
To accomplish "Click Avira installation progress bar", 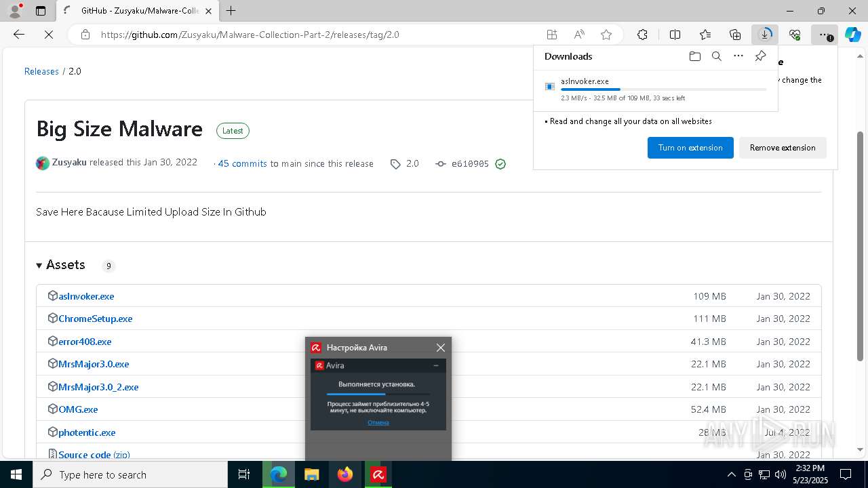I will tap(378, 394).
